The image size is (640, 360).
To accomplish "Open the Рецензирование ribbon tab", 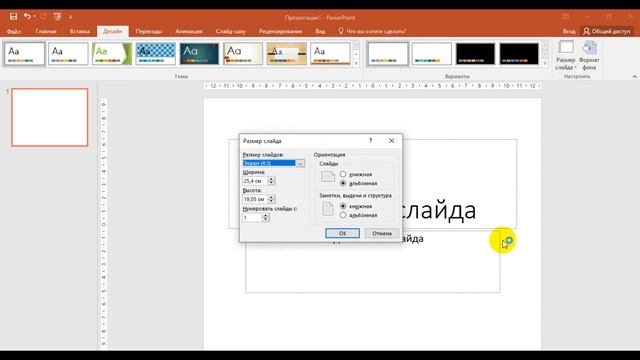I will pos(280,31).
